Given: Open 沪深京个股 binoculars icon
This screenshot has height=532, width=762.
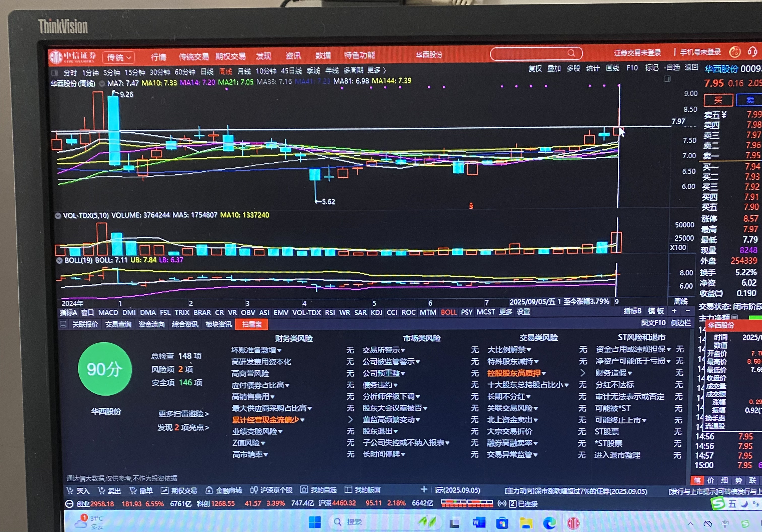Looking at the screenshot, I should pos(254,489).
